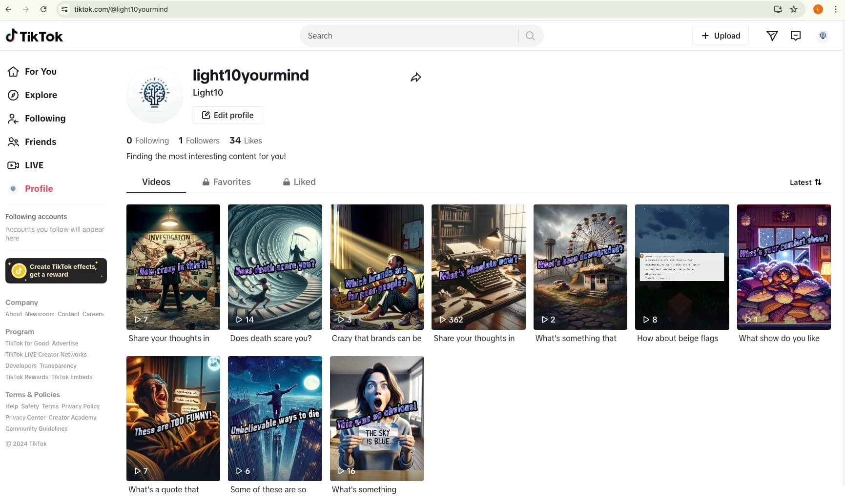Open the inbox messages icon
The image size is (845, 504).
pos(796,36)
